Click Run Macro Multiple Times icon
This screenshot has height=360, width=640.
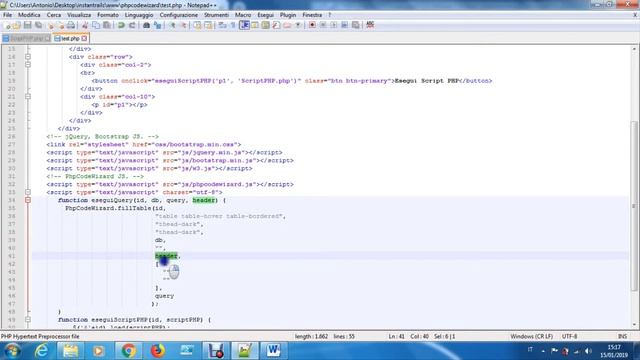click(x=344, y=25)
